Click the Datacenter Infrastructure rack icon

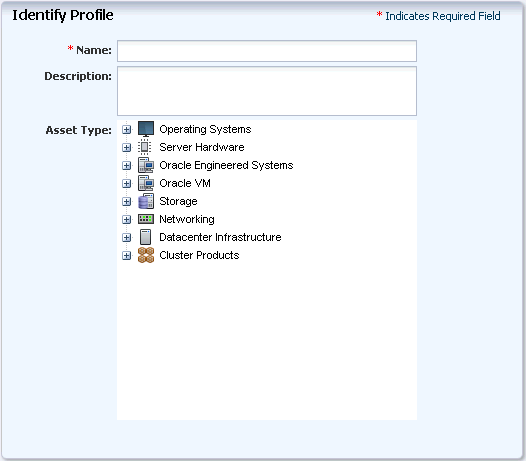tap(145, 237)
